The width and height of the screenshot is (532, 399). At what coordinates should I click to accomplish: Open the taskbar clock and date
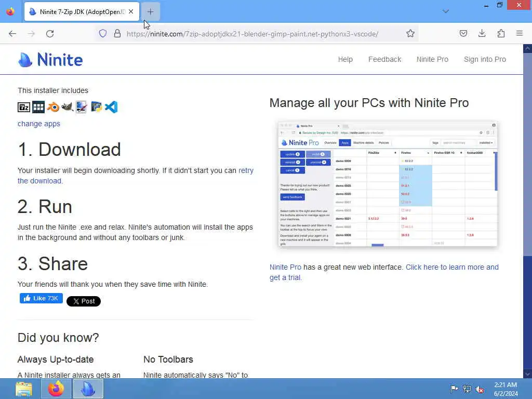[506, 389]
